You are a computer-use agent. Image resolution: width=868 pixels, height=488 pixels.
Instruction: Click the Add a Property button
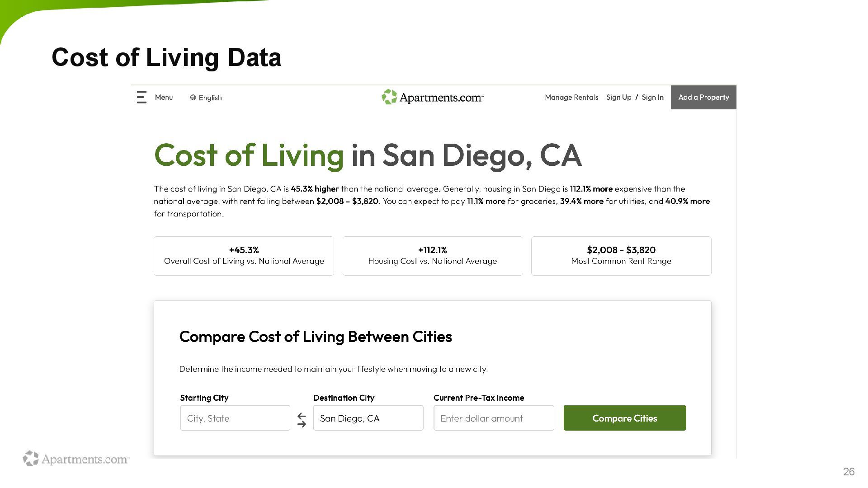pyautogui.click(x=703, y=97)
